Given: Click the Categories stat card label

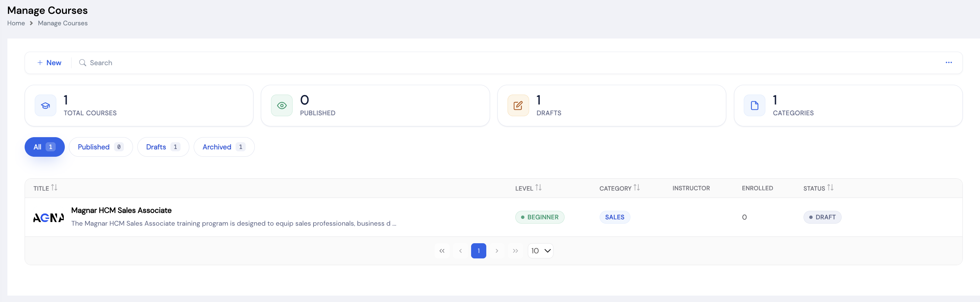Looking at the screenshot, I should (x=793, y=113).
